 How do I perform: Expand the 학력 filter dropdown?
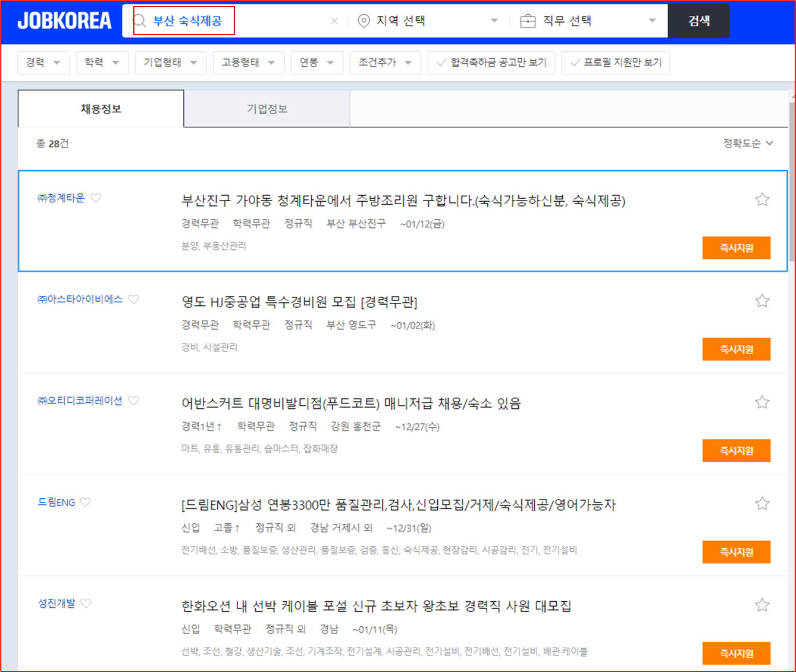[102, 62]
